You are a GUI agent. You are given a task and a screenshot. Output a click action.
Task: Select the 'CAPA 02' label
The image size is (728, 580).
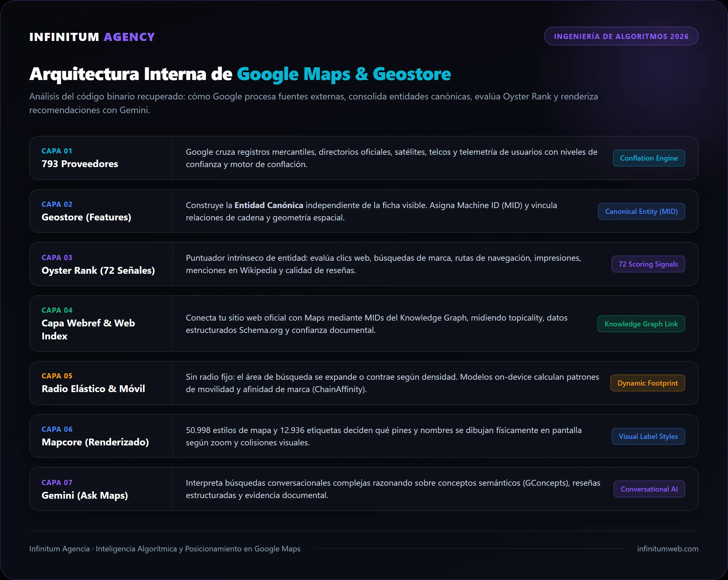click(x=57, y=204)
